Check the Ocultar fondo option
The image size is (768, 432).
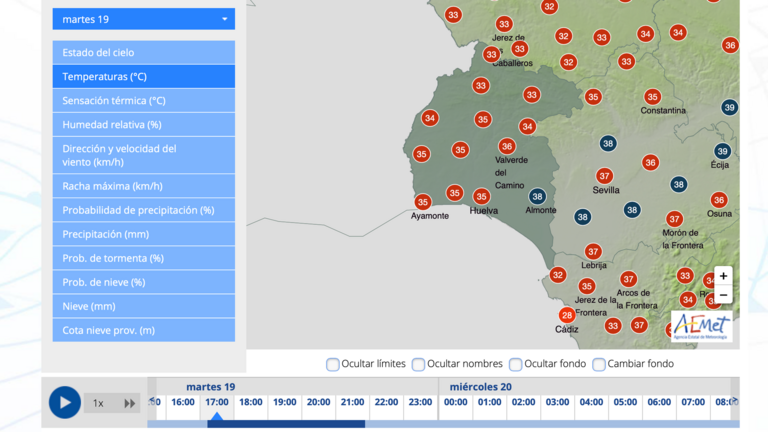(516, 364)
